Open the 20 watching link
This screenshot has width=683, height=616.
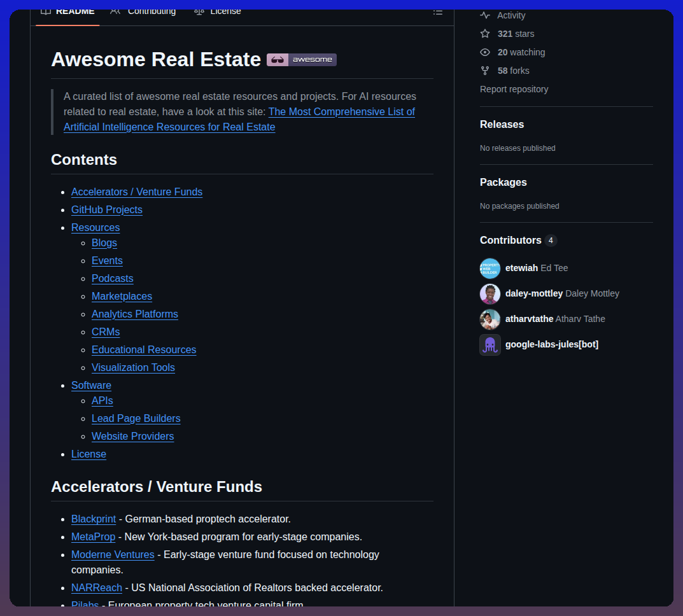[521, 52]
